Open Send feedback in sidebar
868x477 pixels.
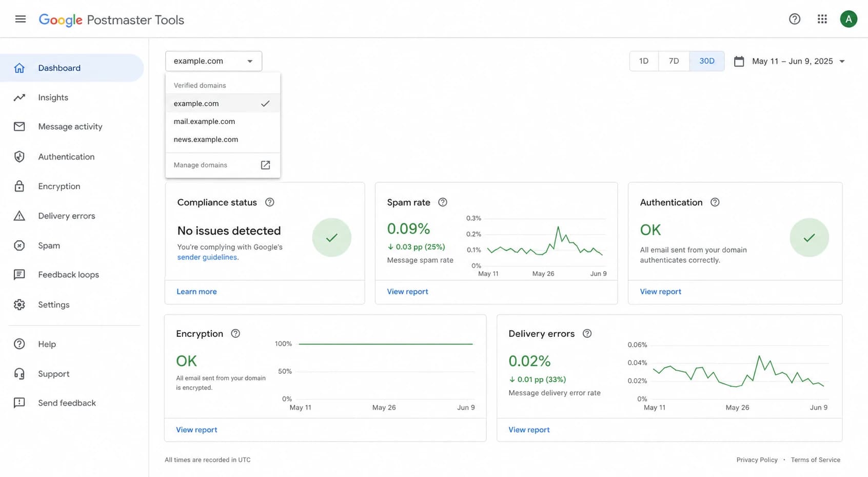72,403
